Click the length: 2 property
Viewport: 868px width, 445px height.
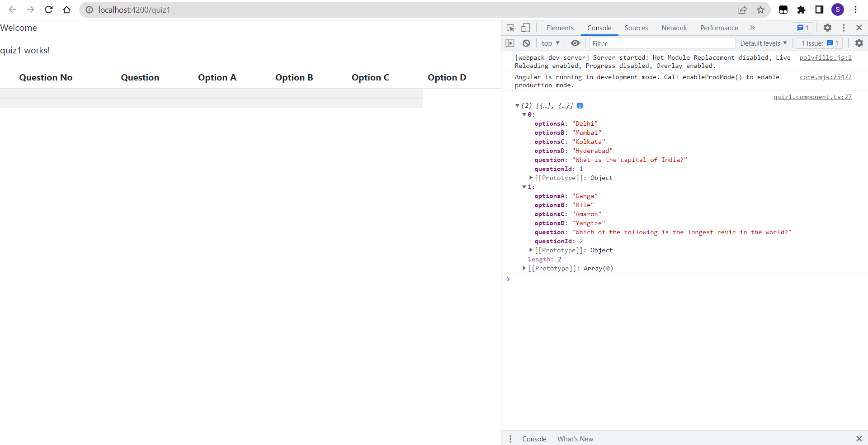click(x=545, y=260)
